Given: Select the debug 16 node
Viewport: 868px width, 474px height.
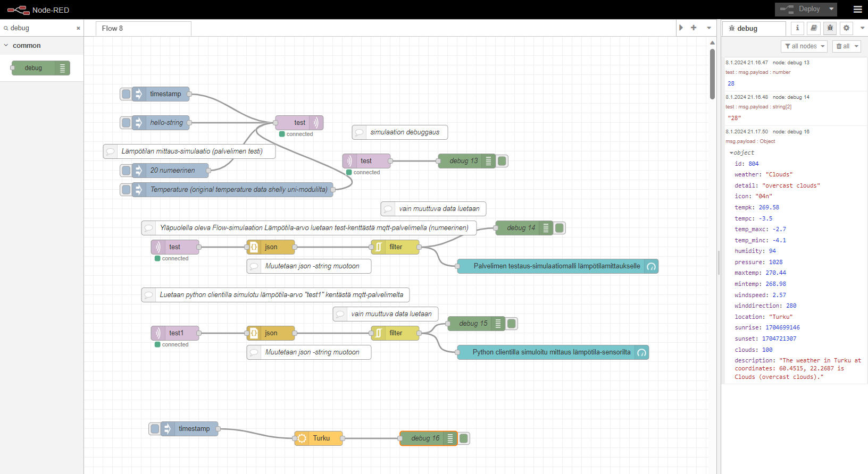Looking at the screenshot, I should tap(428, 438).
